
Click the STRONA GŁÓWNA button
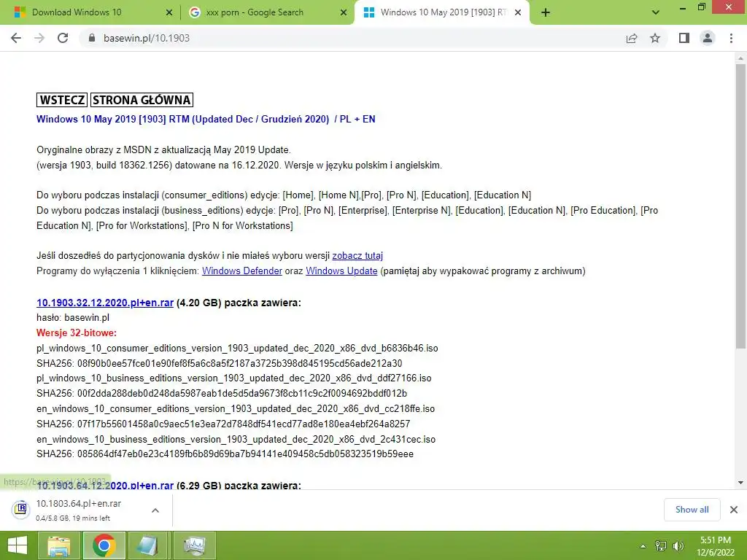(142, 100)
